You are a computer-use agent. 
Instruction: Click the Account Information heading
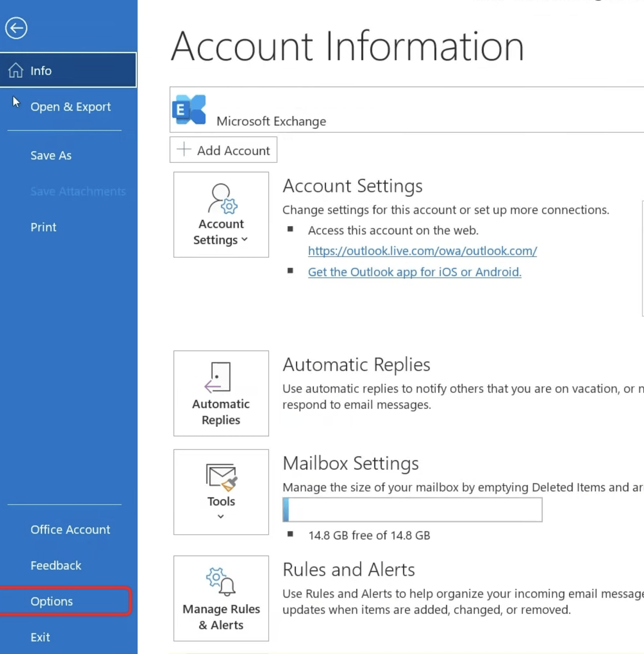(347, 46)
